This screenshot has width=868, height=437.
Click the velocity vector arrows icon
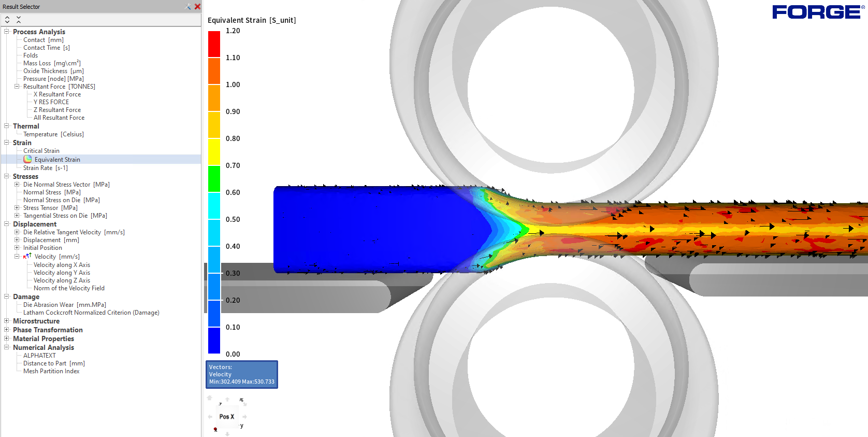(x=27, y=256)
